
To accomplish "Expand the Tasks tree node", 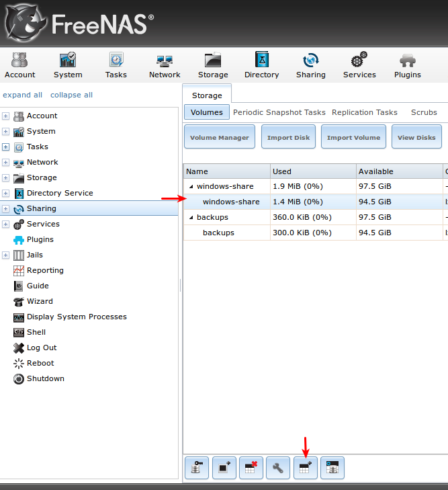I will pos(5,147).
